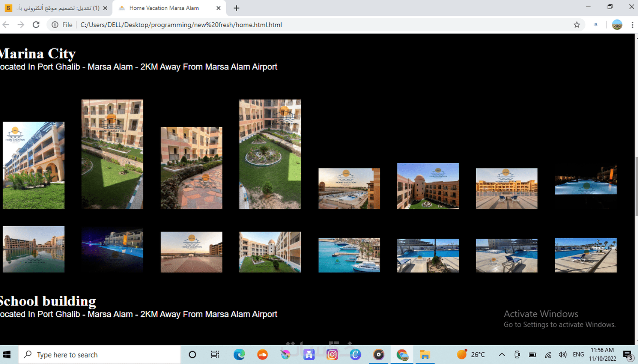Open Microsoft Edge from the taskbar
The width and height of the screenshot is (638, 364).
click(239, 354)
